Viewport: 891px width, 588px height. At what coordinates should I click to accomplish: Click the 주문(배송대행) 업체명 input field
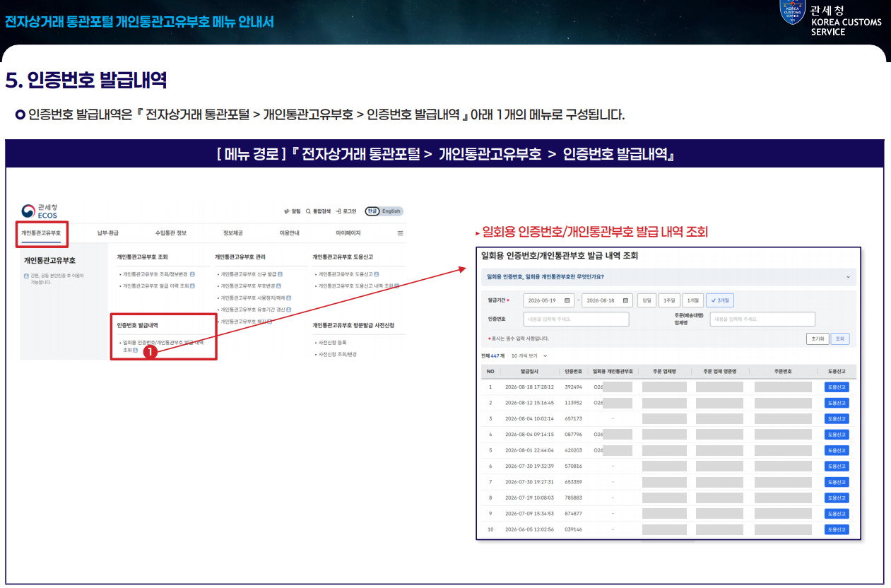(x=762, y=319)
